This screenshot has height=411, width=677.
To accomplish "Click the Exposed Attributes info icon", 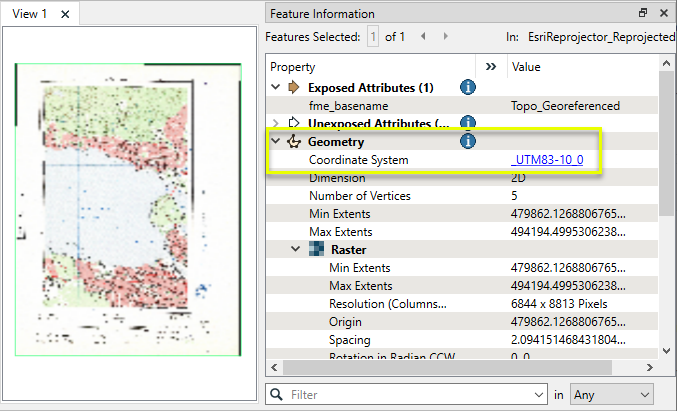I will (x=467, y=87).
